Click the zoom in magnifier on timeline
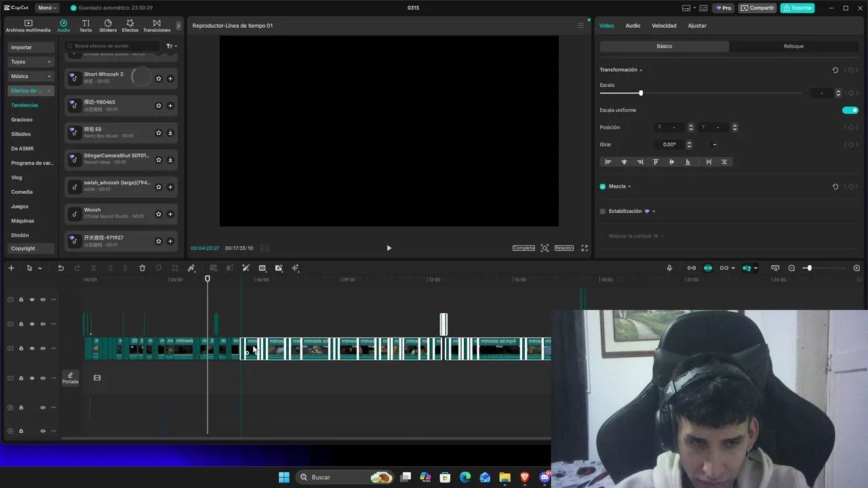The height and width of the screenshot is (488, 868). coord(856,268)
